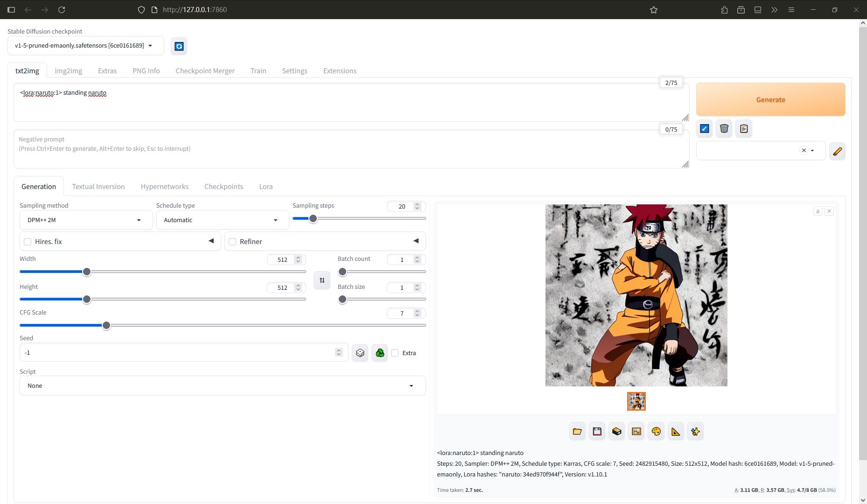867x504 pixels.
Task: Open the Checkpoints sub-tab
Action: point(224,187)
